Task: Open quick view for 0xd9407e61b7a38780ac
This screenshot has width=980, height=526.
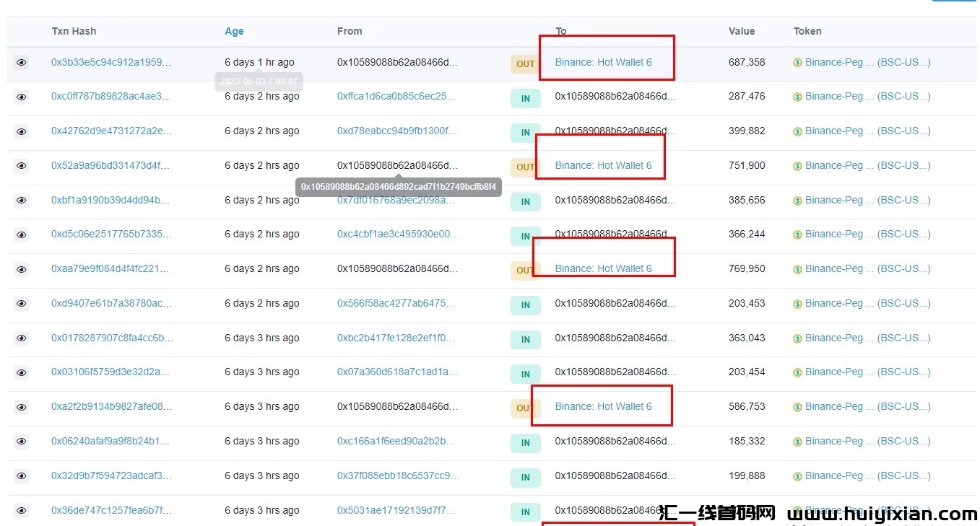Action: (x=22, y=304)
